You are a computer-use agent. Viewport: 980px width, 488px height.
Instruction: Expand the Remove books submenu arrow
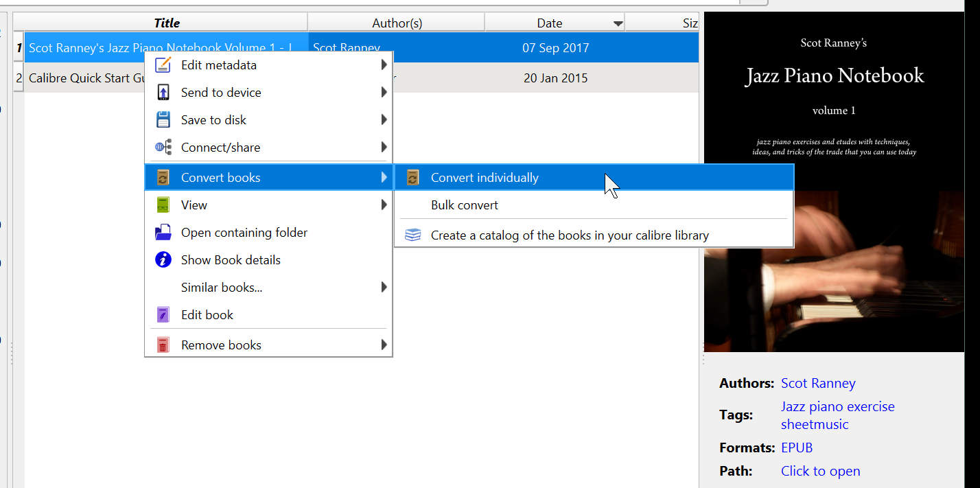(x=384, y=345)
